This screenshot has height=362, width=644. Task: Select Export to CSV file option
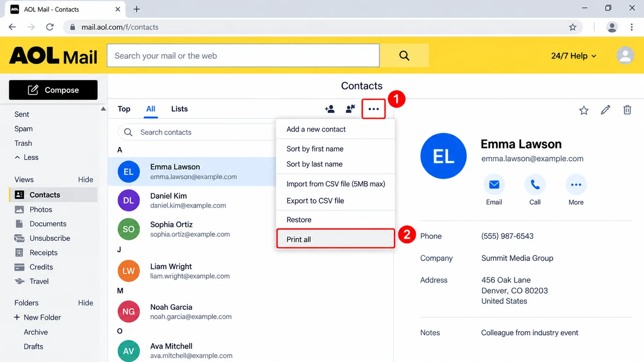(335, 201)
